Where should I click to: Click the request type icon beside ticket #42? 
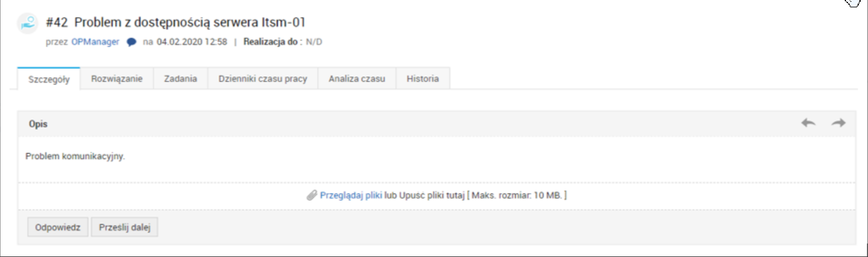pyautogui.click(x=26, y=22)
